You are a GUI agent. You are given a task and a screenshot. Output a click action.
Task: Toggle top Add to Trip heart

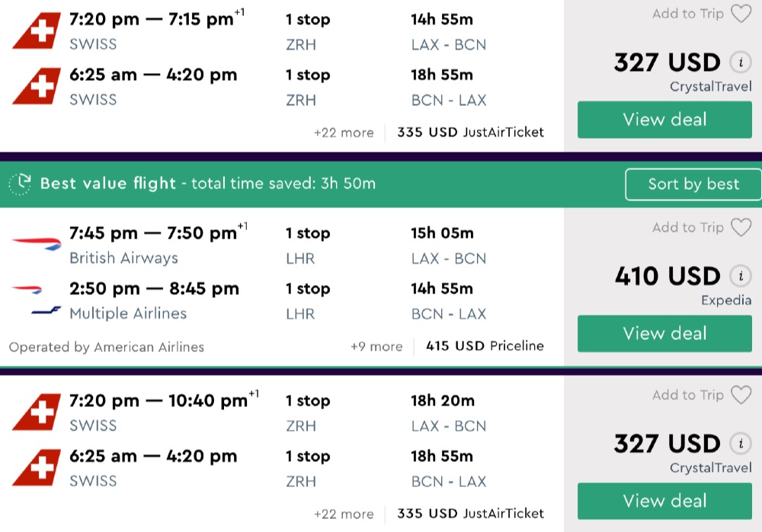(x=741, y=14)
